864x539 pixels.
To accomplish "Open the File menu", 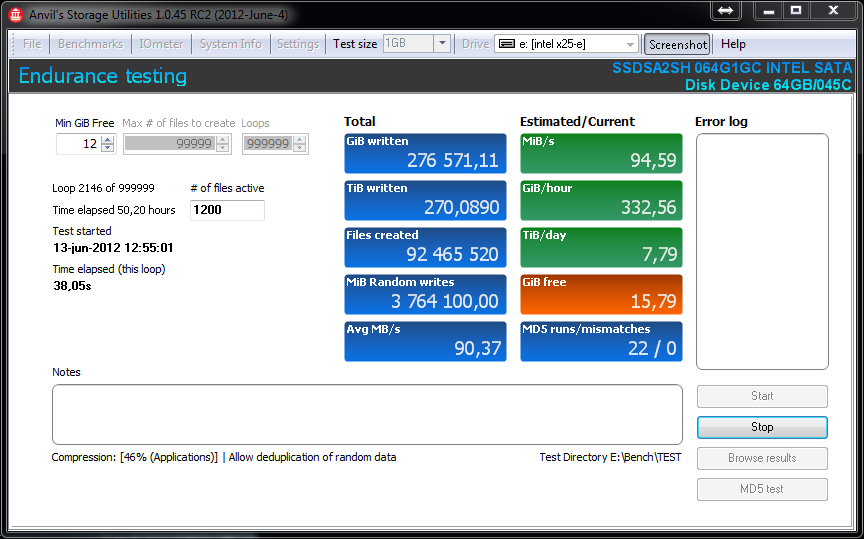I will coord(32,44).
